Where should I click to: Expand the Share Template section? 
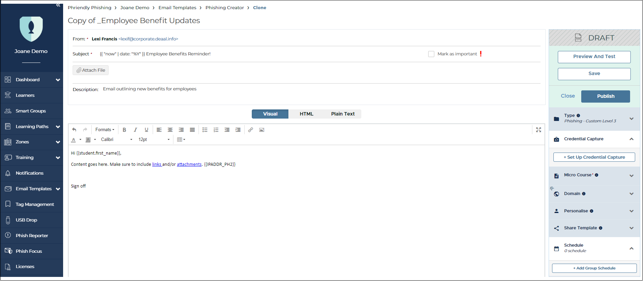[x=632, y=228]
